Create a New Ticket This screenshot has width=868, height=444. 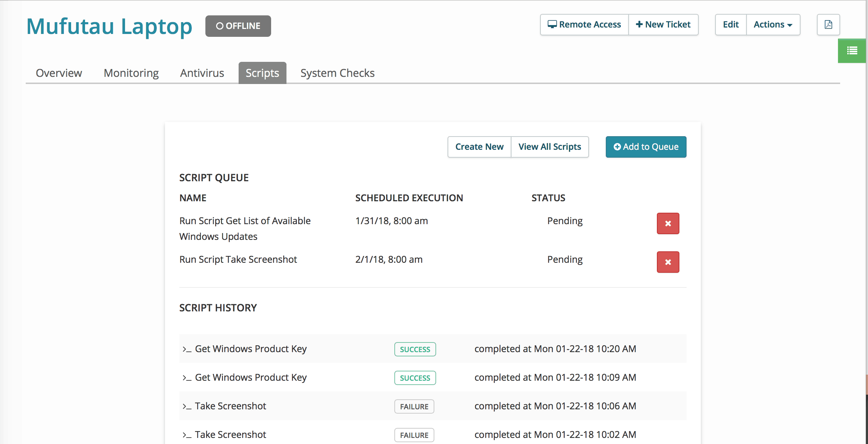tap(663, 25)
